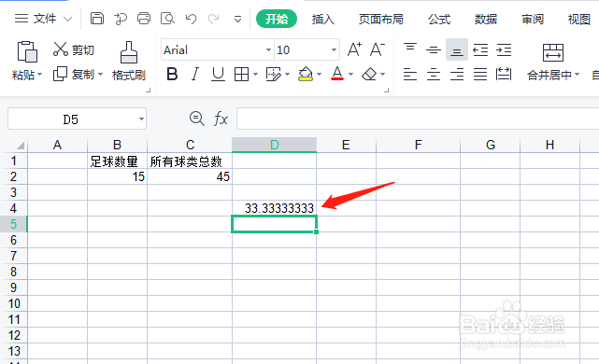Open the 审阅 tab
Viewport: 599px width, 364px height.
click(533, 19)
